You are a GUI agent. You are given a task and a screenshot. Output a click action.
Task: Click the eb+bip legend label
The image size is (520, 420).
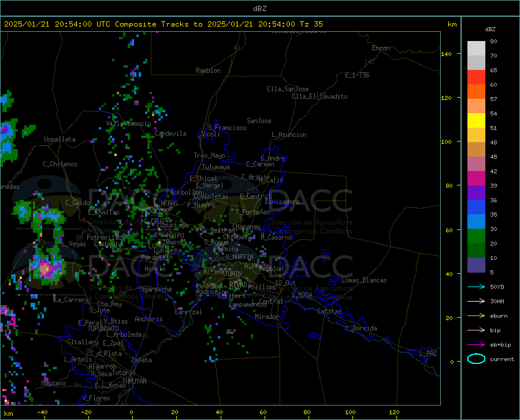[x=500, y=345]
